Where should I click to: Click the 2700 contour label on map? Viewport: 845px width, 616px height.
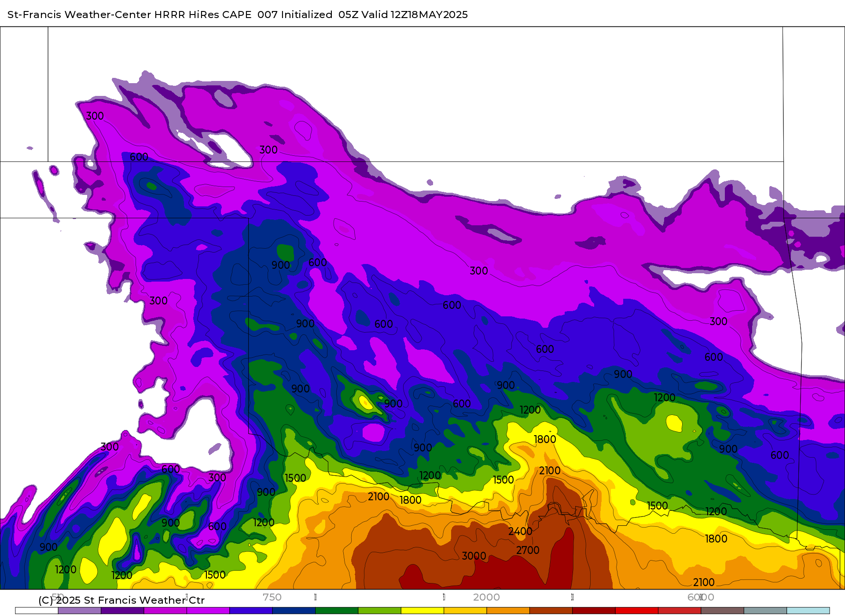click(528, 550)
